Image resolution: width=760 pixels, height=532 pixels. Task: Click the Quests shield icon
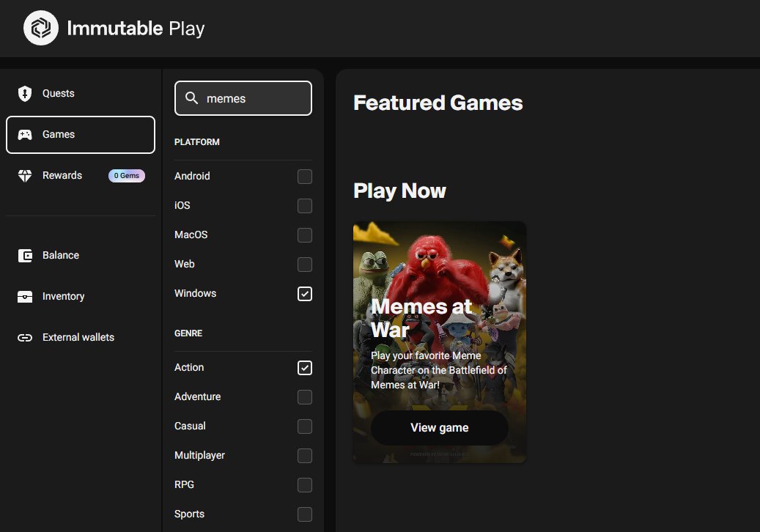pyautogui.click(x=25, y=94)
